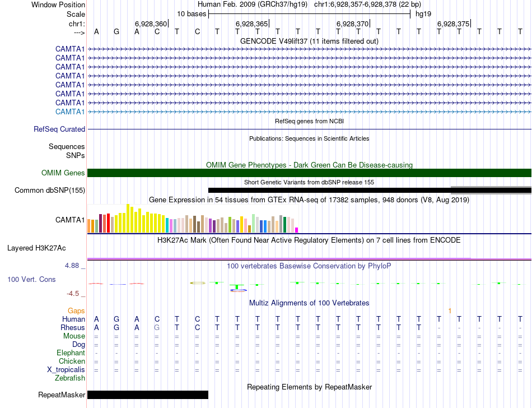Viewport: 532px width, 408px height.
Task: Click the Common dbSNP(155) track label
Action: point(50,190)
